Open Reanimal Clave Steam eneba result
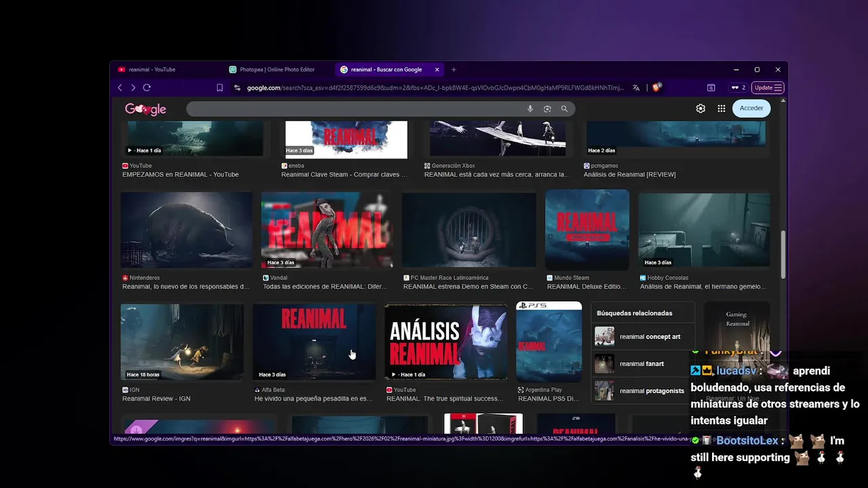The width and height of the screenshot is (868, 488). coord(344,174)
